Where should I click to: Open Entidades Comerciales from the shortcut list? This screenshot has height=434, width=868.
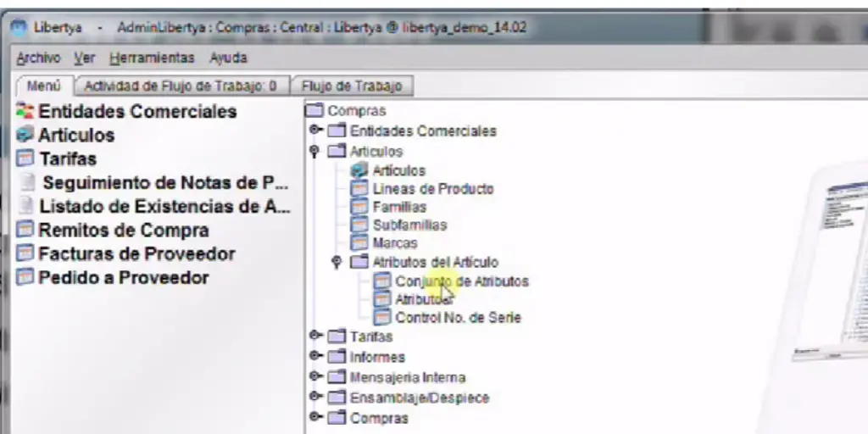[x=137, y=111]
